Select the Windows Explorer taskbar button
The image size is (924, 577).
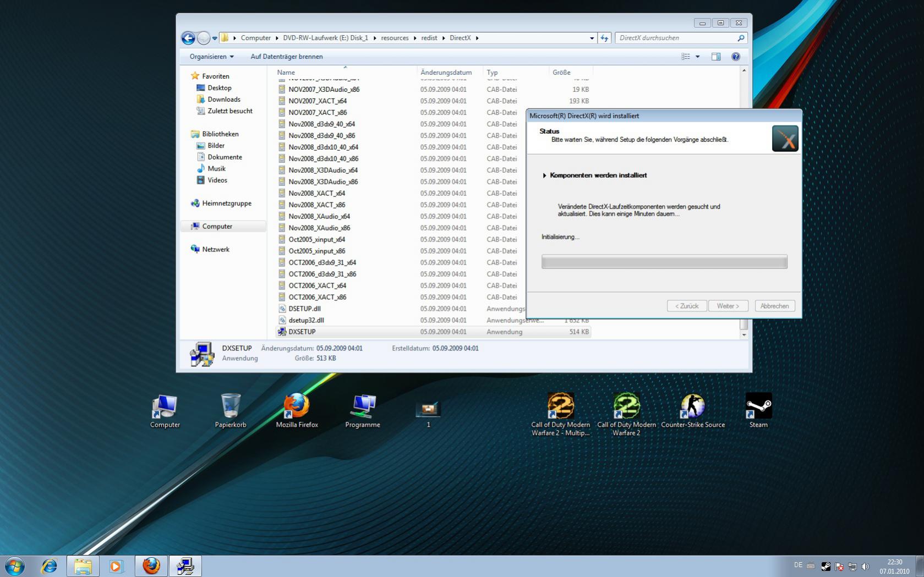tap(83, 566)
